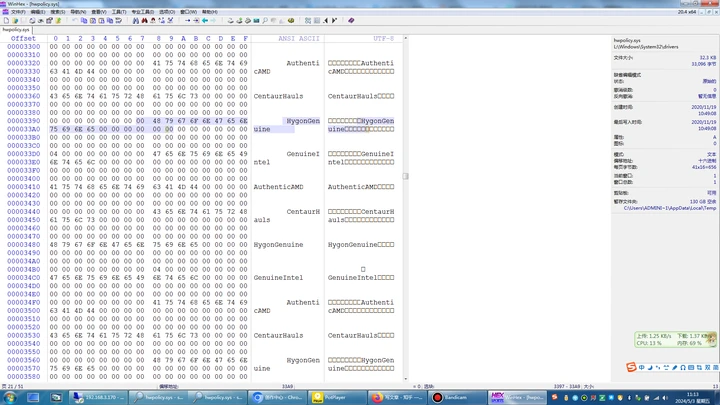Open the 帮助(H) menu
The height and width of the screenshot is (405, 720).
coord(210,12)
